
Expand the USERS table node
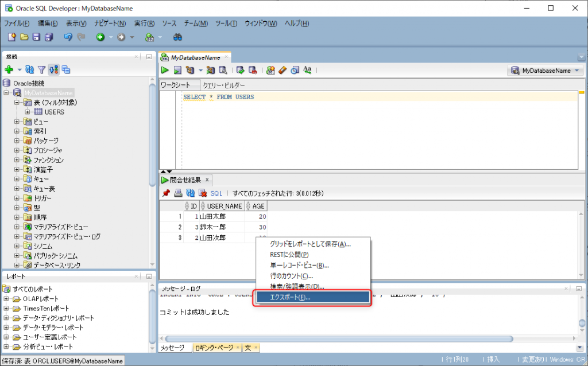(28, 112)
